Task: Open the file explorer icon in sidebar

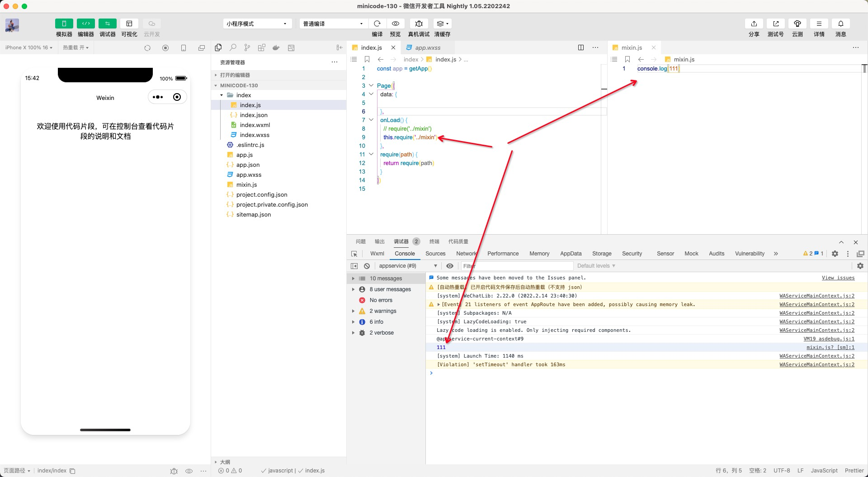Action: (x=218, y=47)
